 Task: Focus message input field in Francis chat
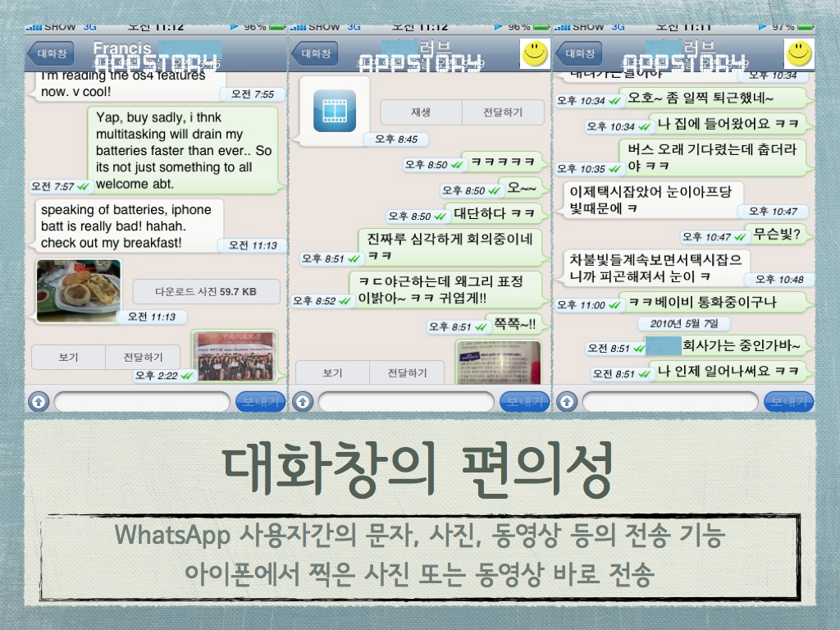pyautogui.click(x=142, y=401)
